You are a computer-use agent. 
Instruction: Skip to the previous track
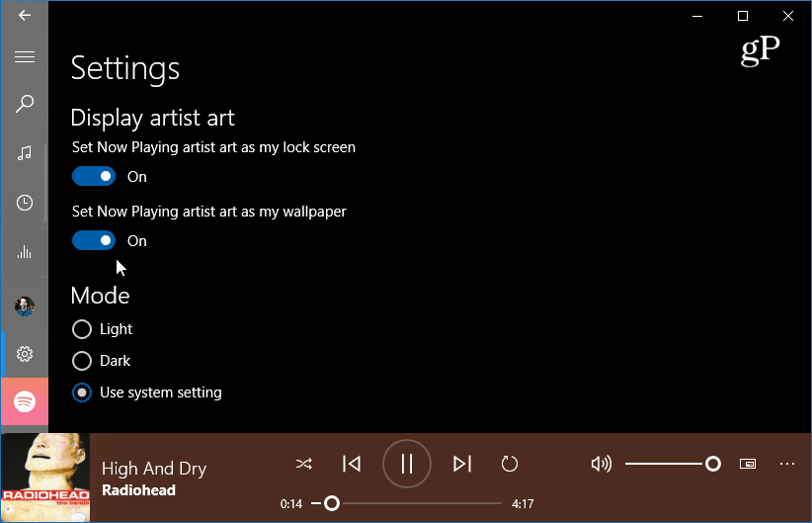[352, 464]
